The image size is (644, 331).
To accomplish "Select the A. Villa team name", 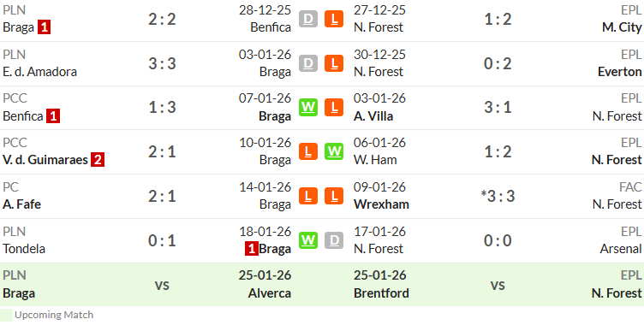I will click(373, 116).
